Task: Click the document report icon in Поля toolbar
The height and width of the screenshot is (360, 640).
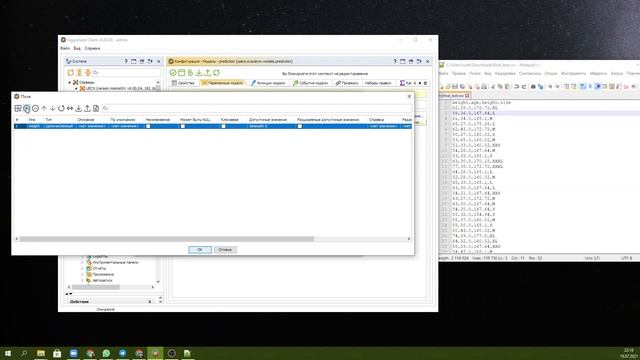Action: point(96,109)
